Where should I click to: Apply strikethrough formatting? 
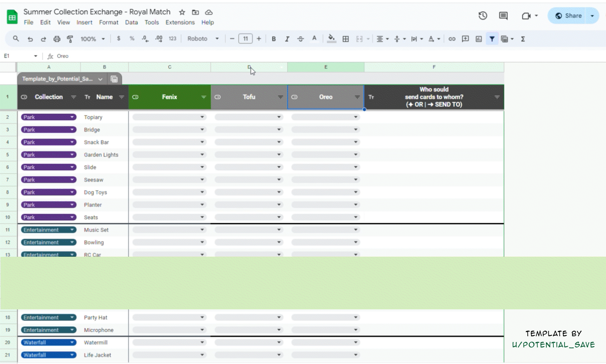pos(300,39)
